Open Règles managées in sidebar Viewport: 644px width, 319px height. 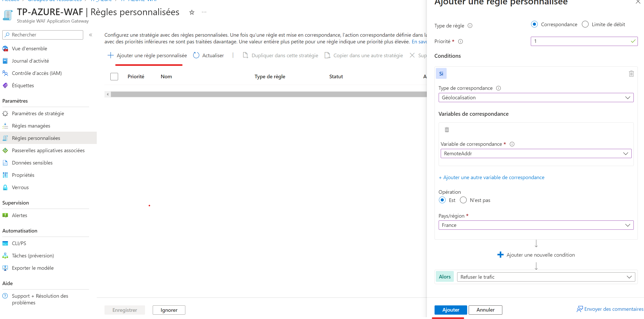click(31, 126)
